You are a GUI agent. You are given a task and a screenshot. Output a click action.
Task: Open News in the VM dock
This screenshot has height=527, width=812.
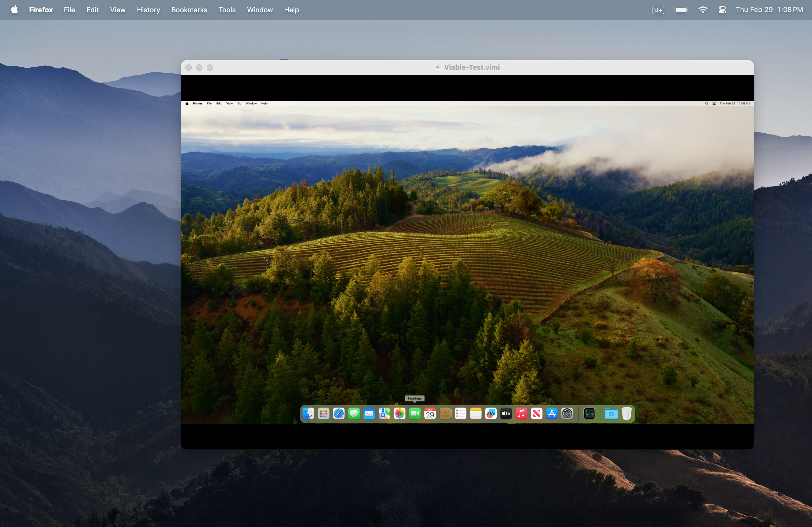(x=537, y=414)
